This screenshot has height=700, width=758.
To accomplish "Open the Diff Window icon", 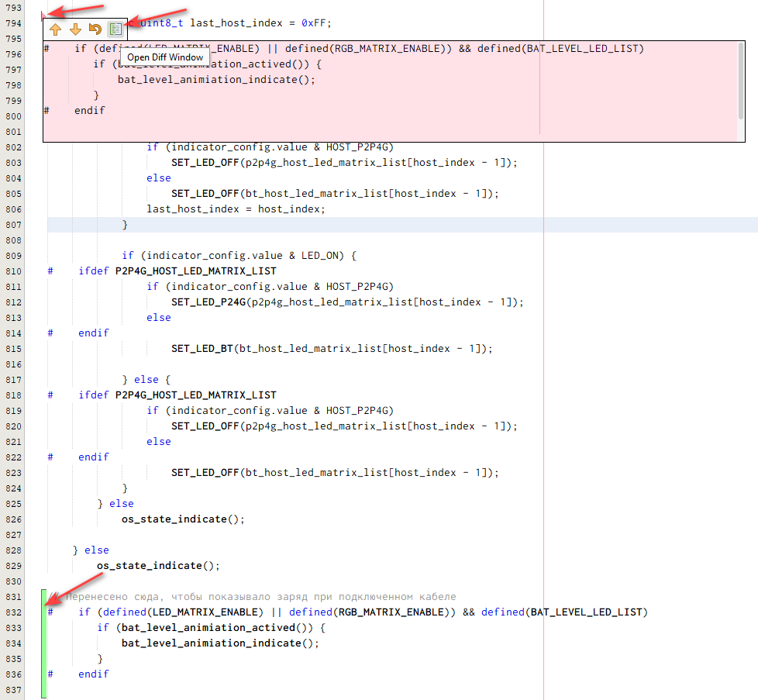I will pyautogui.click(x=115, y=29).
